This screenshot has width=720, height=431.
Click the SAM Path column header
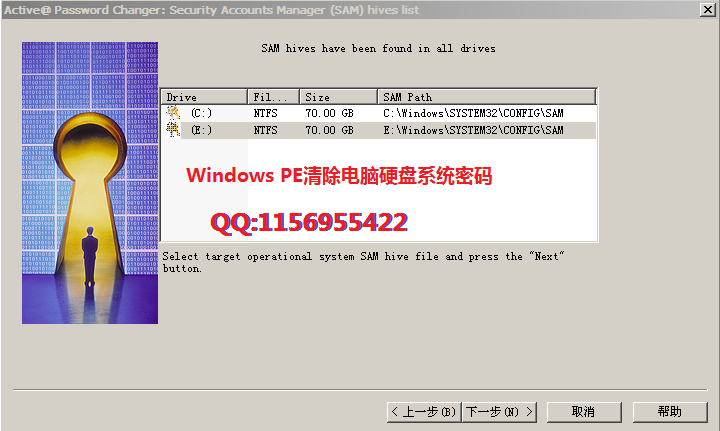click(487, 97)
